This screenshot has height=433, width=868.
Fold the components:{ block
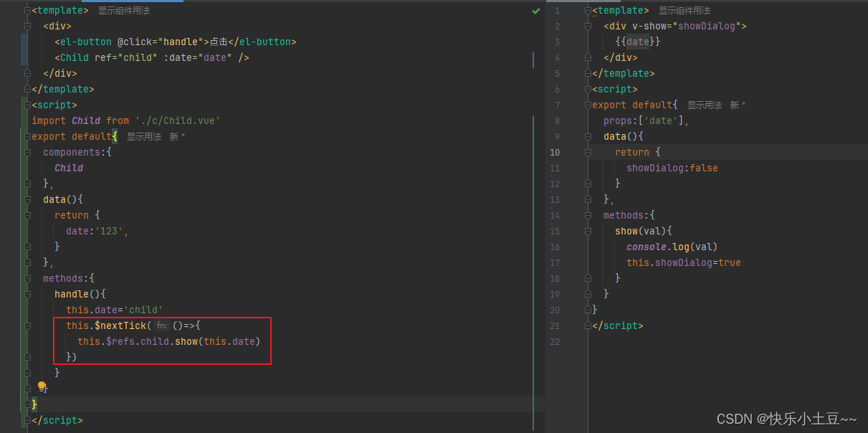[x=28, y=152]
